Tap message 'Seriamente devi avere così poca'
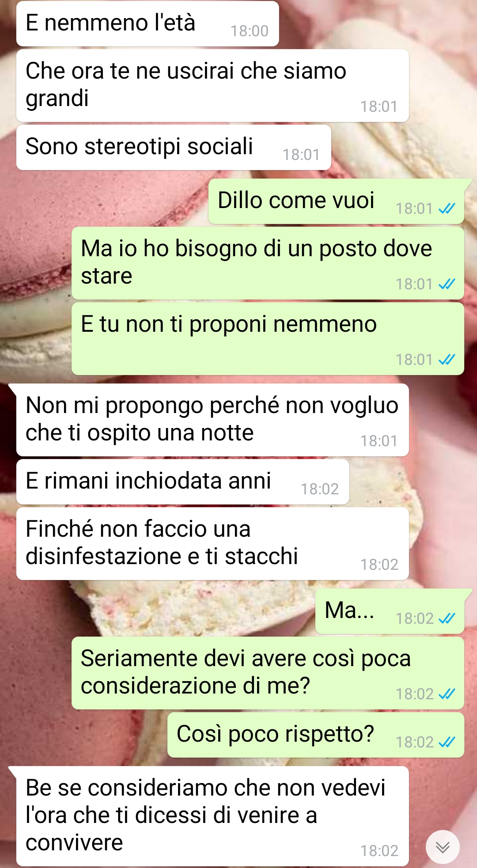The height and width of the screenshot is (868, 477). (268, 673)
